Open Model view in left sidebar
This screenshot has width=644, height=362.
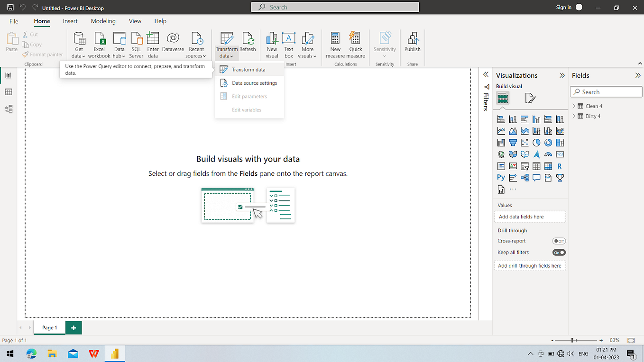coord(9,109)
